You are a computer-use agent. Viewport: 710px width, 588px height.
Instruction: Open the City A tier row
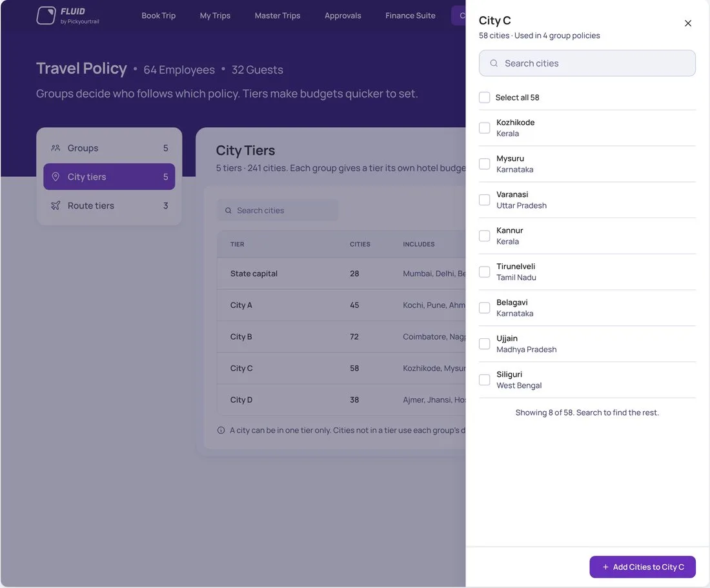coord(341,305)
